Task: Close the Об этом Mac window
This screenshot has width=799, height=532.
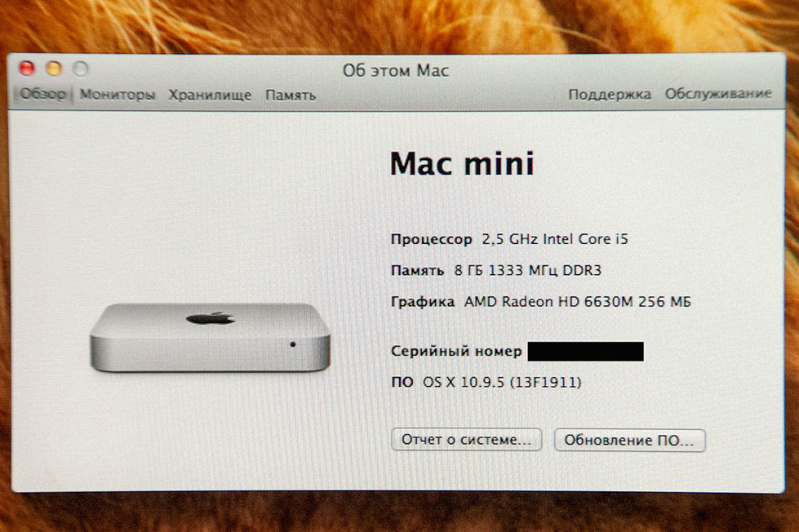Action: click(27, 68)
